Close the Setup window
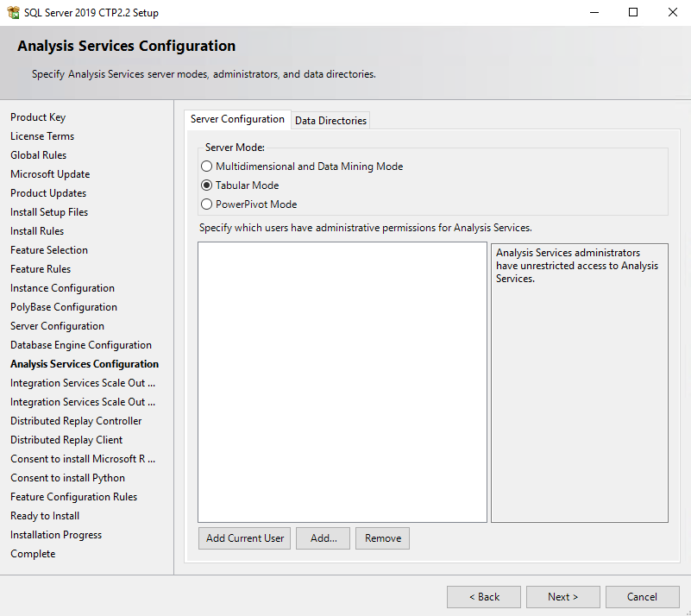691x616 pixels. coord(673,12)
